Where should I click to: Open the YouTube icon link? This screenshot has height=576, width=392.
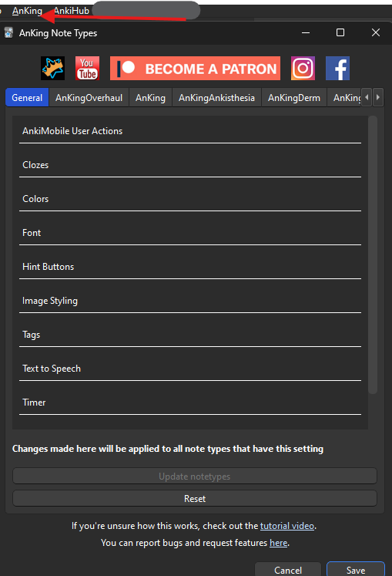point(87,69)
